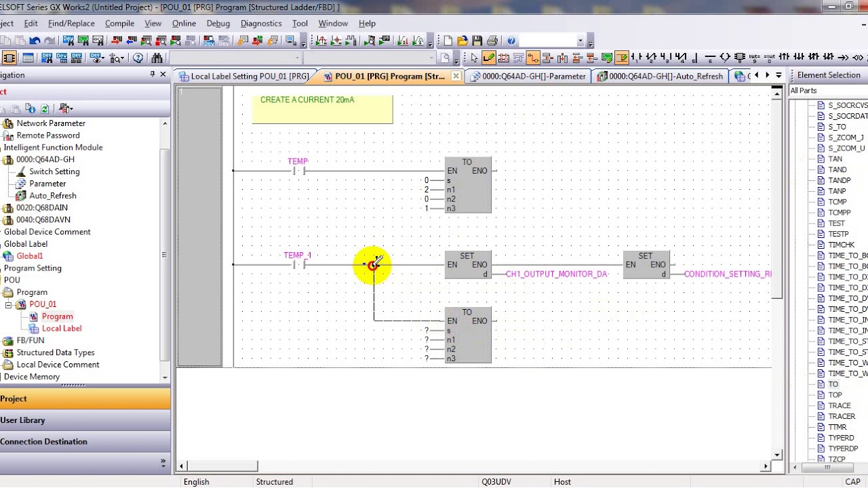Open the All Parts dropdown in Element Selection
Image resolution: width=868 pixels, height=488 pixels.
pos(829,91)
